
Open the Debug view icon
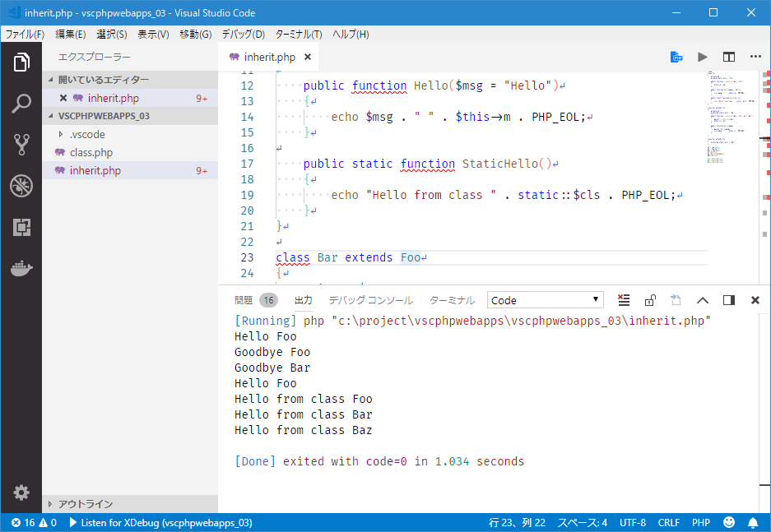pos(21,186)
